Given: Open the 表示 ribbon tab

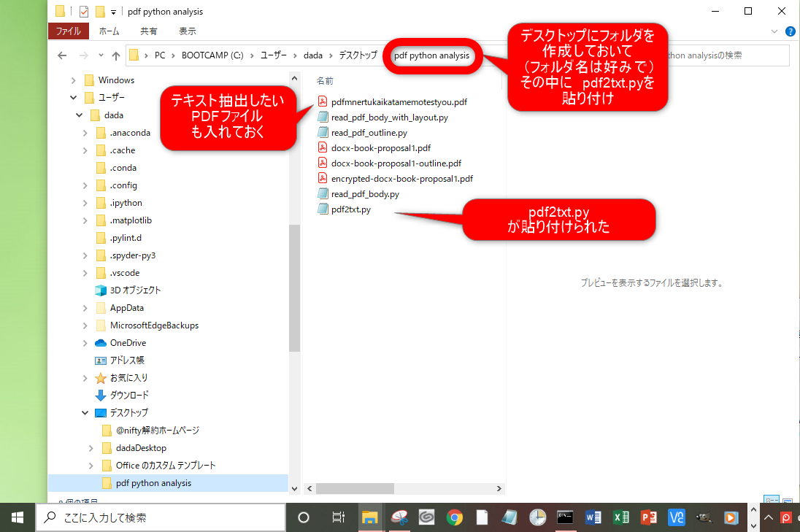Looking at the screenshot, I should point(188,31).
